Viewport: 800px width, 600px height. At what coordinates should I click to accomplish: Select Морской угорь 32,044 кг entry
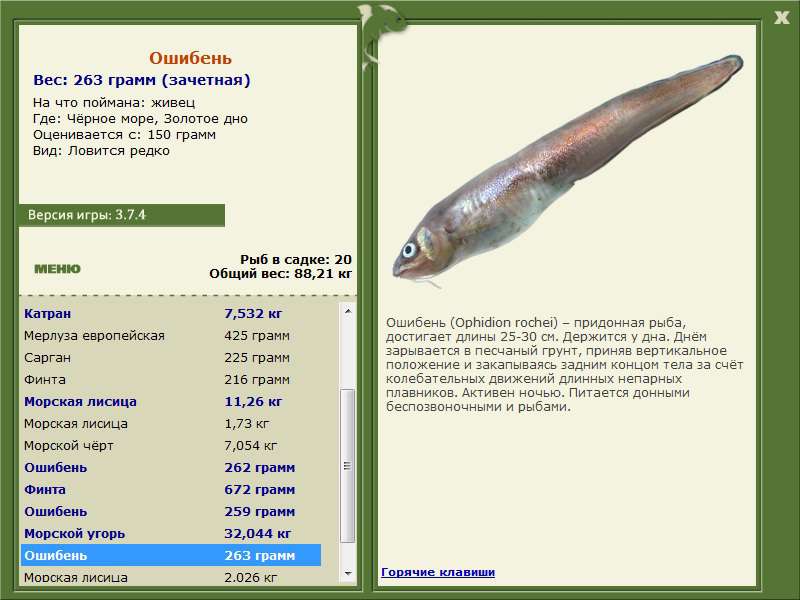click(x=171, y=533)
